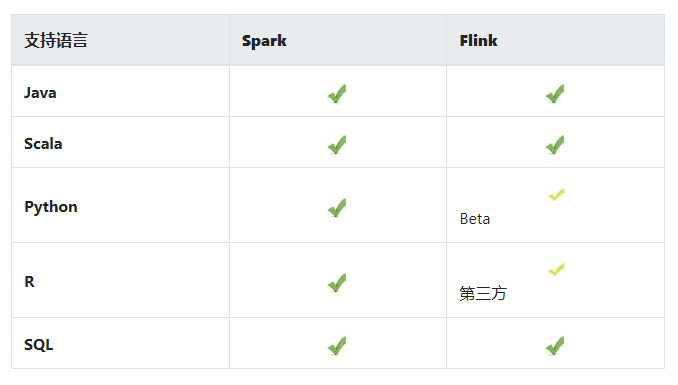The image size is (678, 385).
Task: Click the SQL row label
Action: (38, 345)
